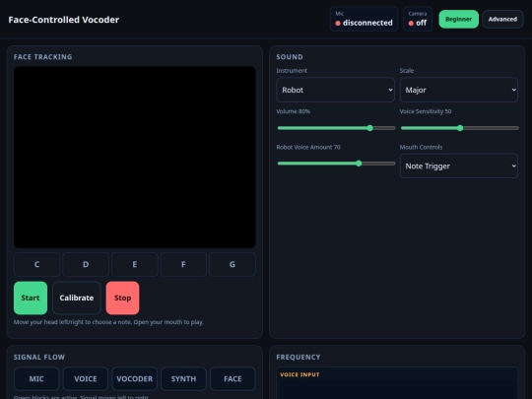Click the FACE TRACKING panel heading
The height and width of the screenshot is (399, 532).
pyautogui.click(x=42, y=57)
